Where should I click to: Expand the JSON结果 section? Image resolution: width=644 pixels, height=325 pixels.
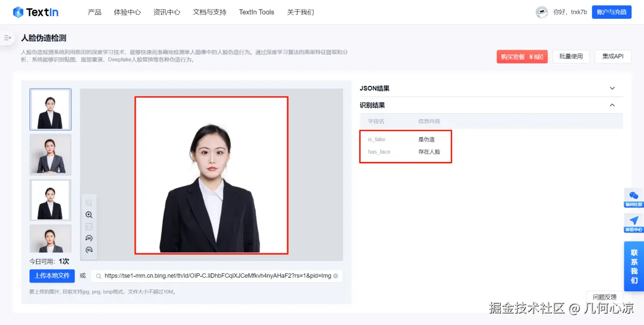coord(613,88)
